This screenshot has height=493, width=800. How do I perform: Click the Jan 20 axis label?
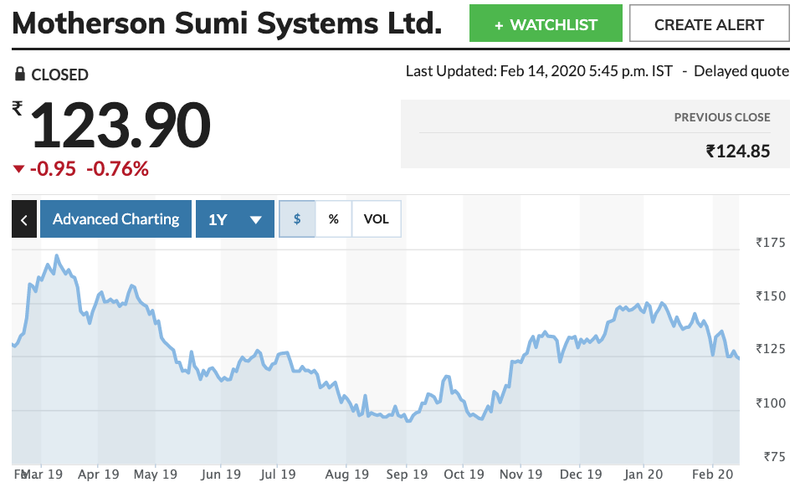tap(643, 474)
